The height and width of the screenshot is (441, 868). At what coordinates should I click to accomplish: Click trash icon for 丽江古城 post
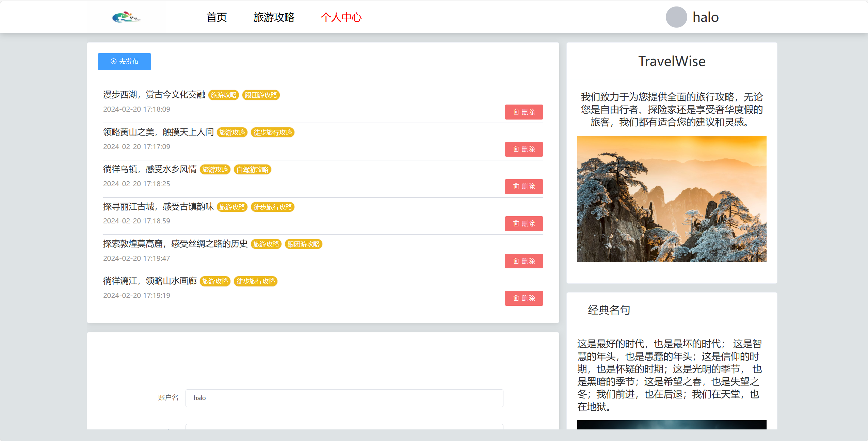coord(516,224)
